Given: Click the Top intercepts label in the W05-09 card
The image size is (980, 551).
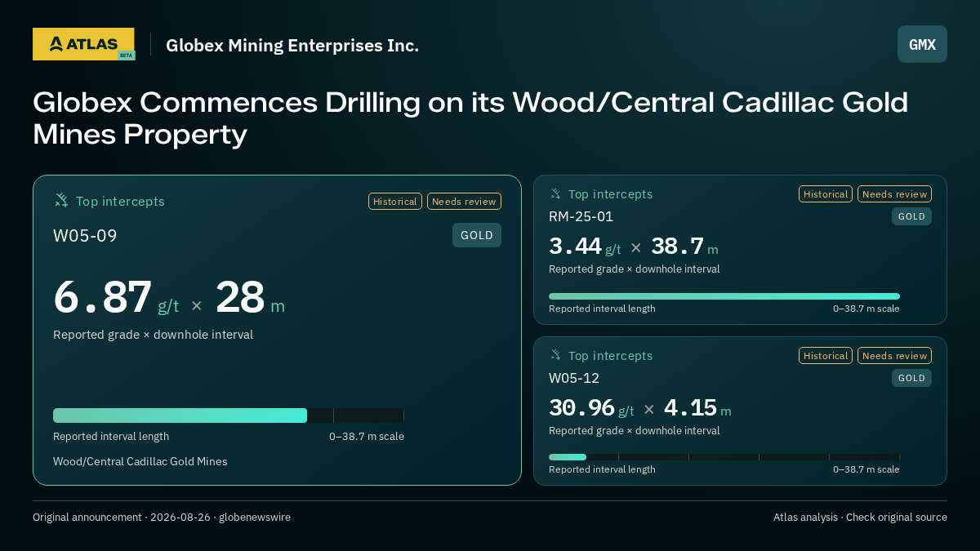Looking at the screenshot, I should pyautogui.click(x=120, y=201).
